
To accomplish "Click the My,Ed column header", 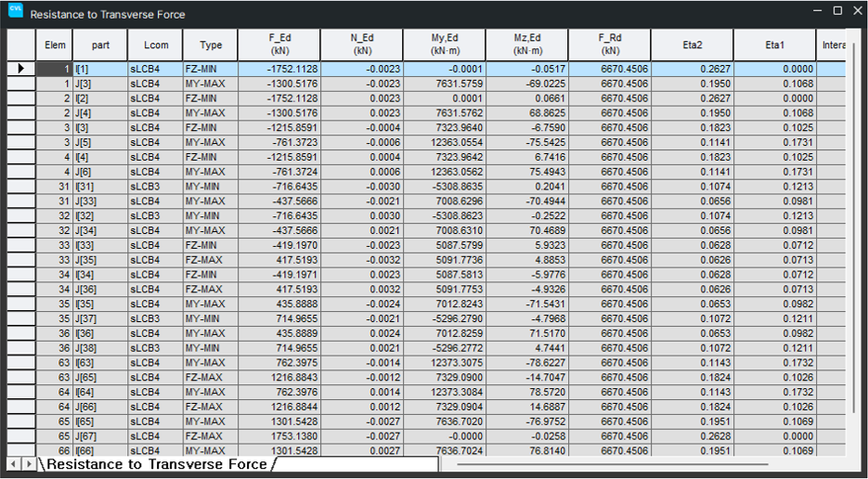I will point(445,45).
